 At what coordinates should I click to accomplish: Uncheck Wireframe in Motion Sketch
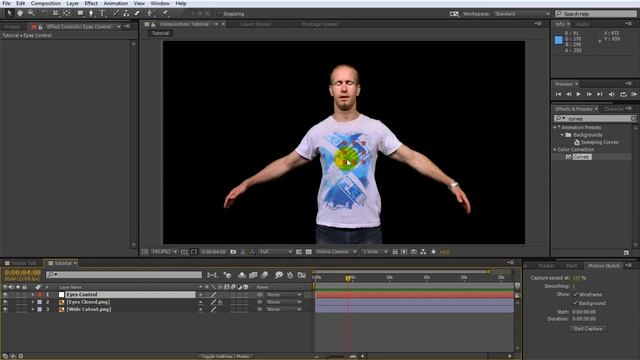pyautogui.click(x=576, y=294)
